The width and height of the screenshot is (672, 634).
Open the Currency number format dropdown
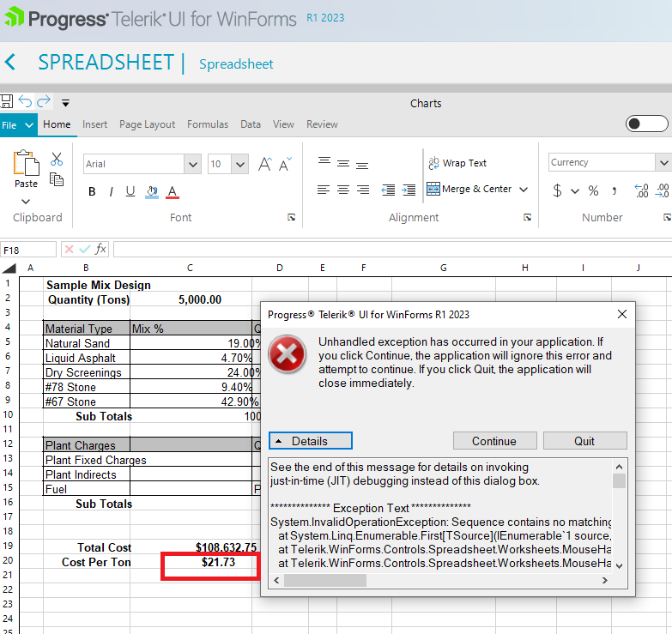tap(663, 162)
